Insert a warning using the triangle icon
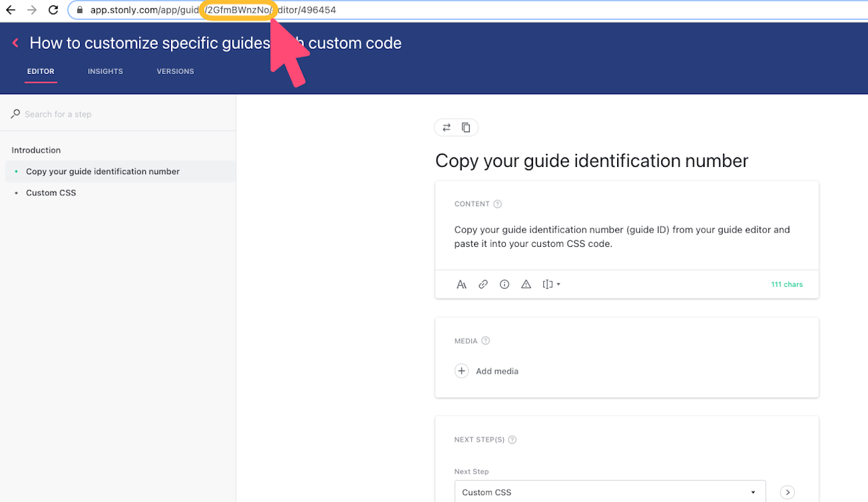Screen dimensions: 868x502 click(x=526, y=284)
